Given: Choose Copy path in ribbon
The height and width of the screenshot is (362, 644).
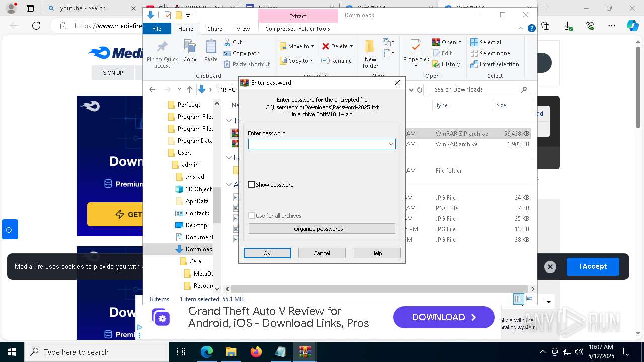Looking at the screenshot, I should pyautogui.click(x=242, y=53).
